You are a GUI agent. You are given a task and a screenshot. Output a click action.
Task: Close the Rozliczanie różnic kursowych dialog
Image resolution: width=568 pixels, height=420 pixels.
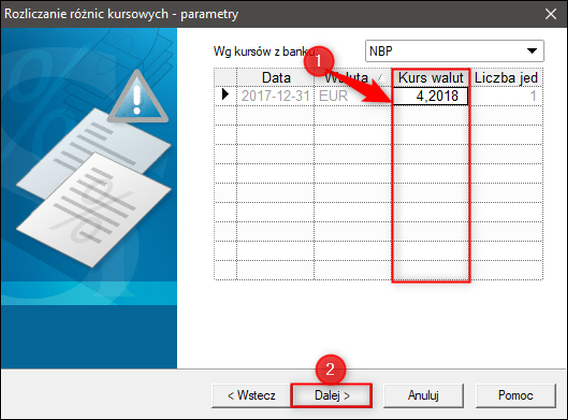point(551,14)
